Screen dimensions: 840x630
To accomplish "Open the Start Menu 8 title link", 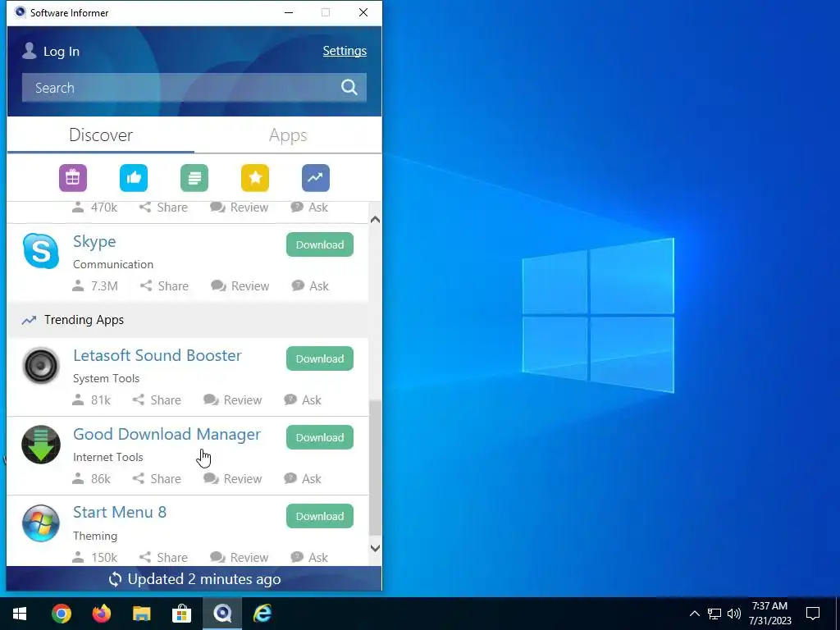I will 120,512.
